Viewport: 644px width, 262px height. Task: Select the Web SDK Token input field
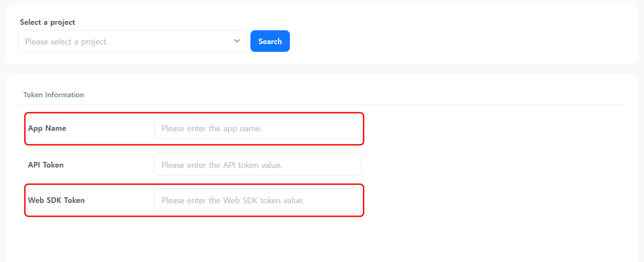click(257, 200)
